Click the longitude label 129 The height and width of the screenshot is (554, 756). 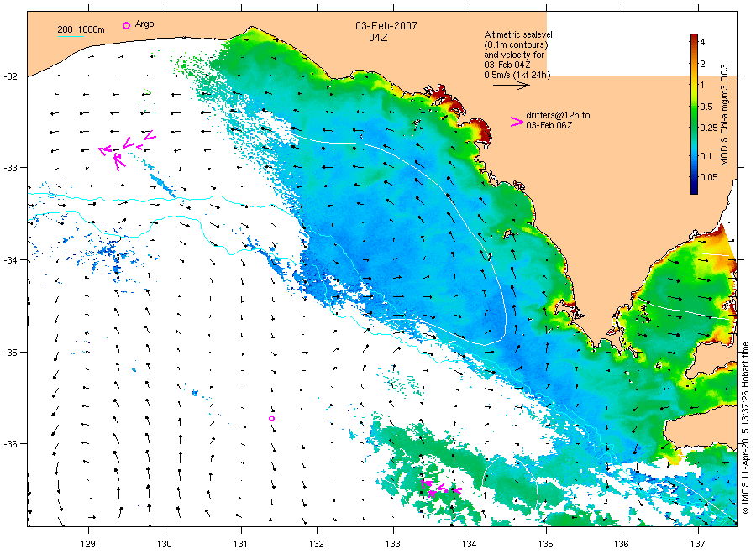(88, 545)
